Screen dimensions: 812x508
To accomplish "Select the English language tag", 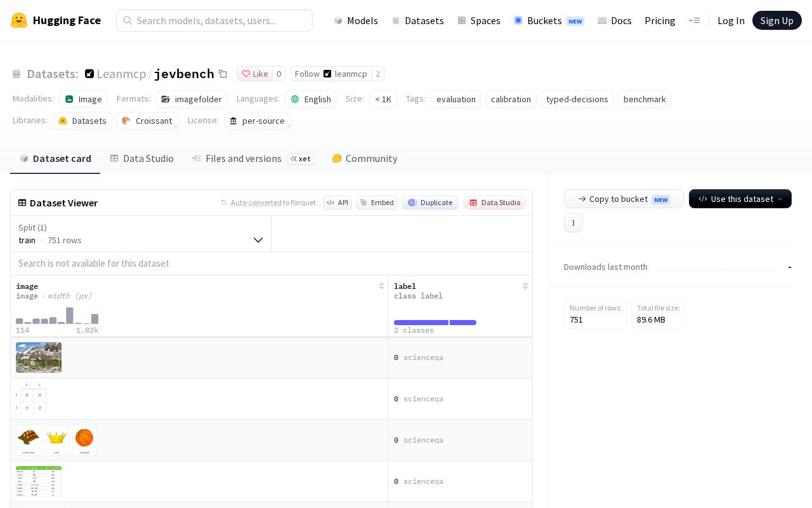I will pyautogui.click(x=311, y=99).
